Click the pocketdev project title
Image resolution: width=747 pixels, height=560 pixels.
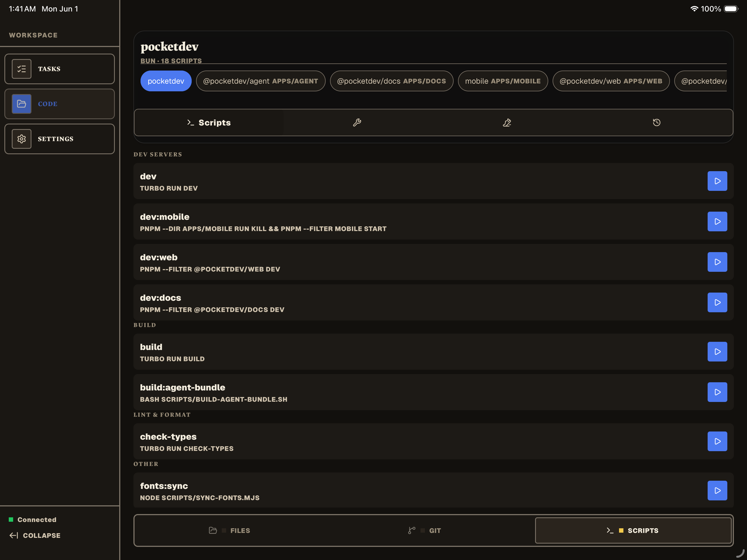(x=170, y=46)
